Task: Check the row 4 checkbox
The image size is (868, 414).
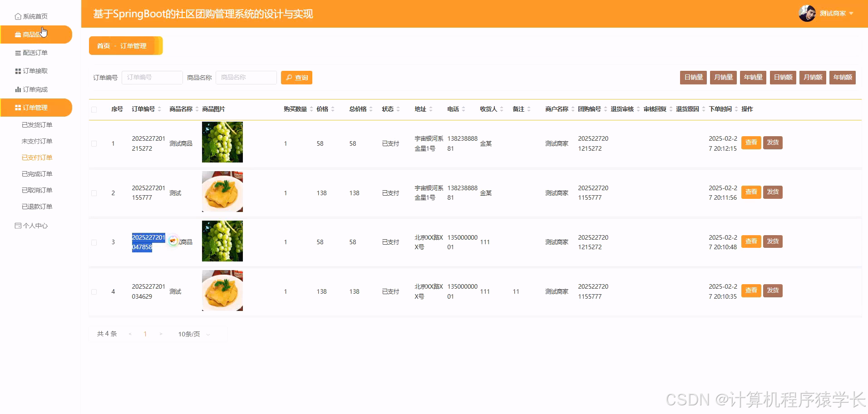Action: click(x=94, y=292)
